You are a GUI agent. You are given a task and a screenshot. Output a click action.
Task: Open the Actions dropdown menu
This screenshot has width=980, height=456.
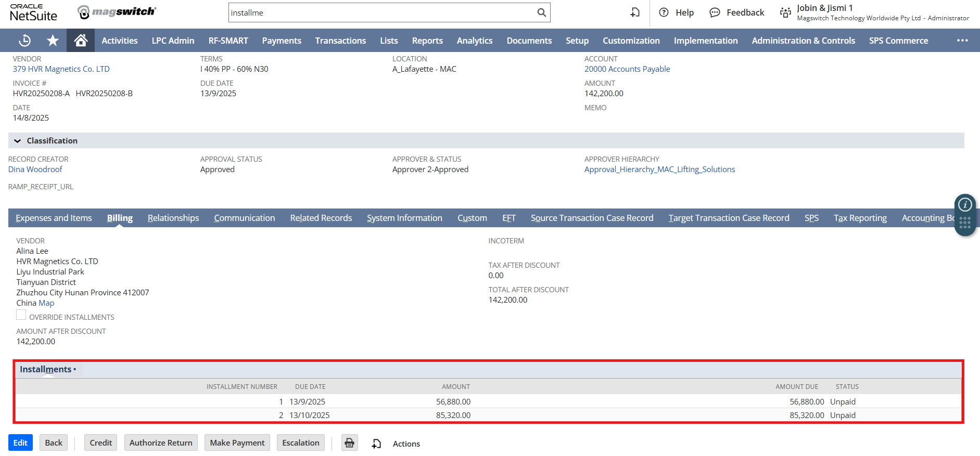pyautogui.click(x=406, y=444)
